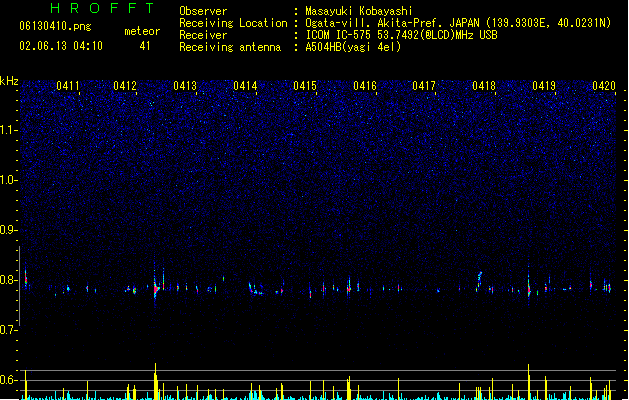Click the 'Receiving Location' label

(233, 23)
